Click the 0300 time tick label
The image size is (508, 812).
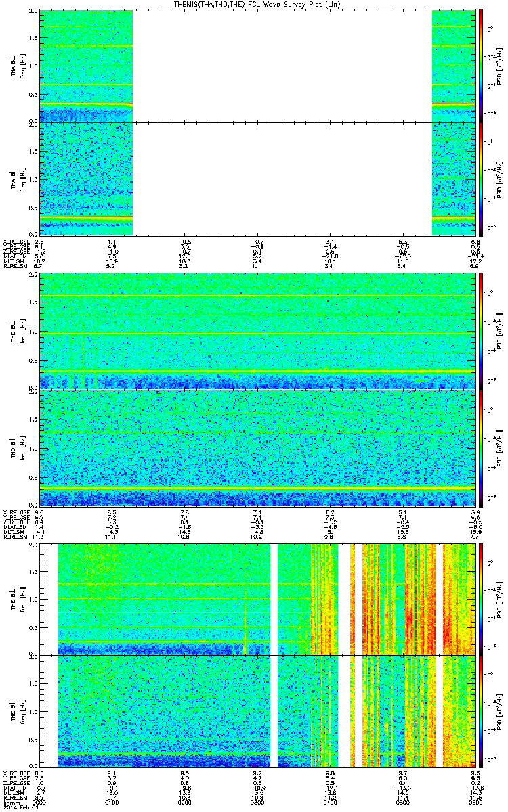click(257, 803)
